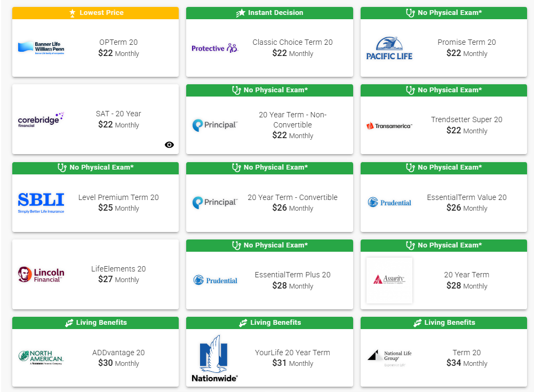Viewport: 534px width, 392px height.
Task: Click the $27 Monthly price
Action: [x=118, y=279]
